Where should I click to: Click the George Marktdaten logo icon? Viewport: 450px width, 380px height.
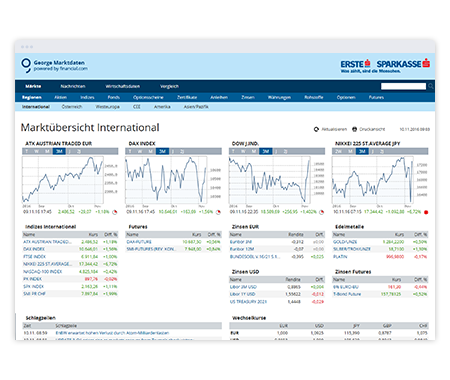click(26, 65)
